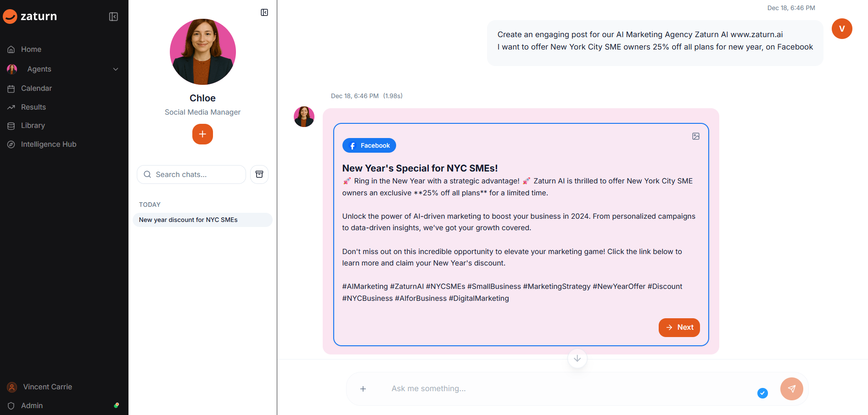Click the Facebook platform badge
This screenshot has height=415, width=868.
(369, 145)
